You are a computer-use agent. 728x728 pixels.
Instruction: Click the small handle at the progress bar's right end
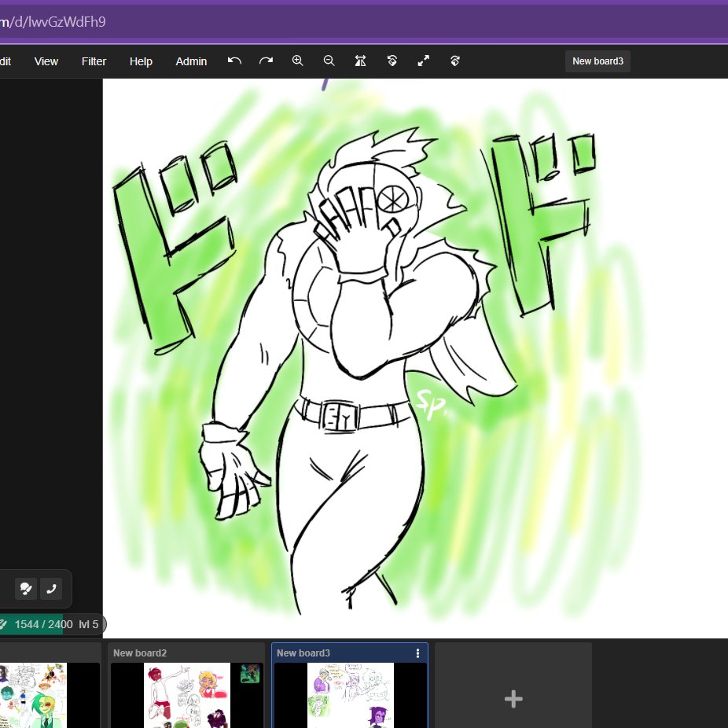pyautogui.click(x=104, y=624)
